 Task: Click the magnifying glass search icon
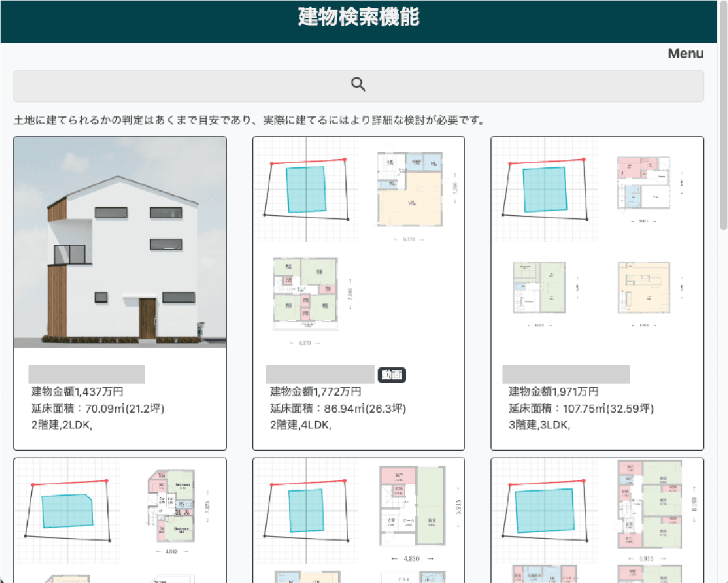click(x=358, y=84)
